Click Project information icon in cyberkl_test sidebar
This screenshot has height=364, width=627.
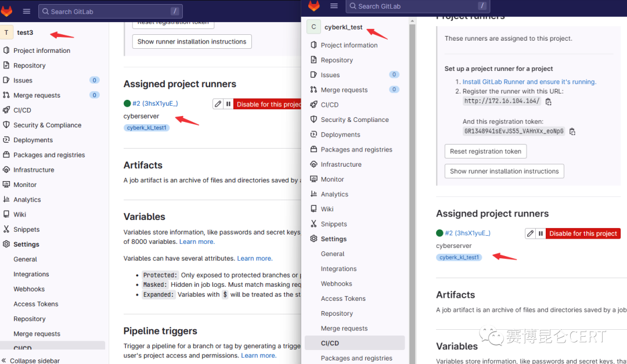coord(313,45)
